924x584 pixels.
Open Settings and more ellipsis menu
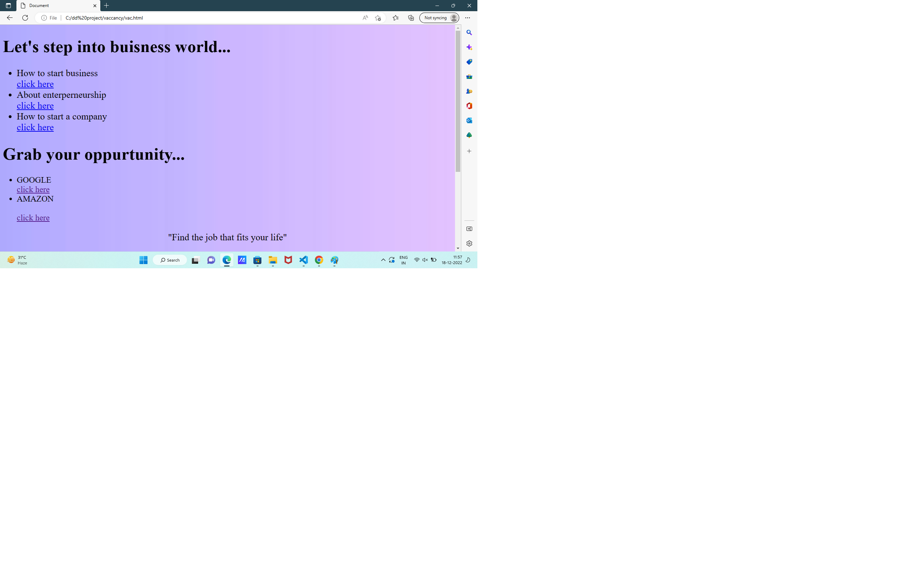point(467,18)
